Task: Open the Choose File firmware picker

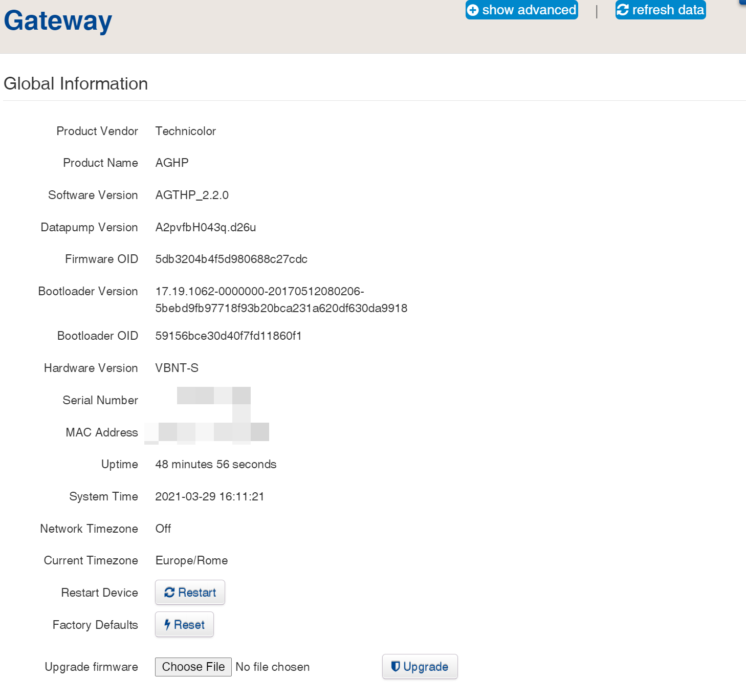Action: [x=193, y=667]
